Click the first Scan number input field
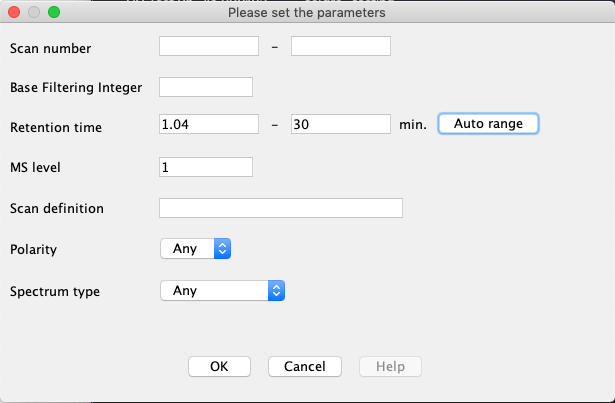Screen dimensions: 615x403 click(209, 46)
